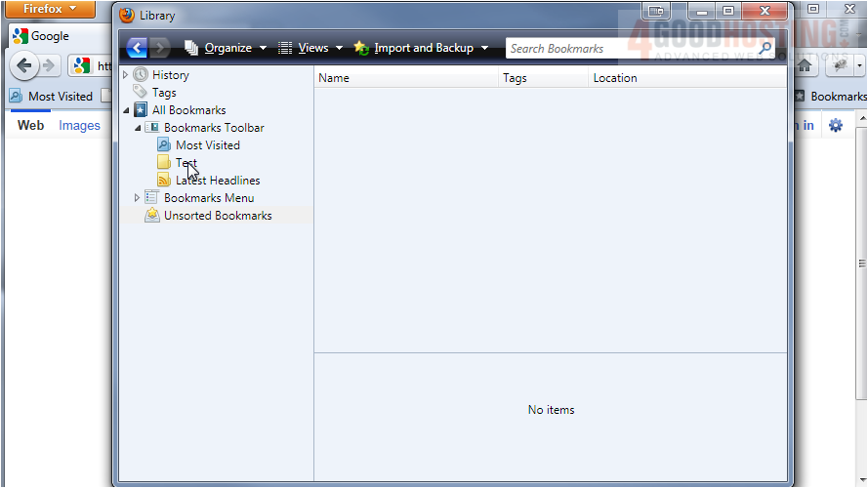This screenshot has height=488, width=868.
Task: Select the History clock icon
Action: point(142,75)
